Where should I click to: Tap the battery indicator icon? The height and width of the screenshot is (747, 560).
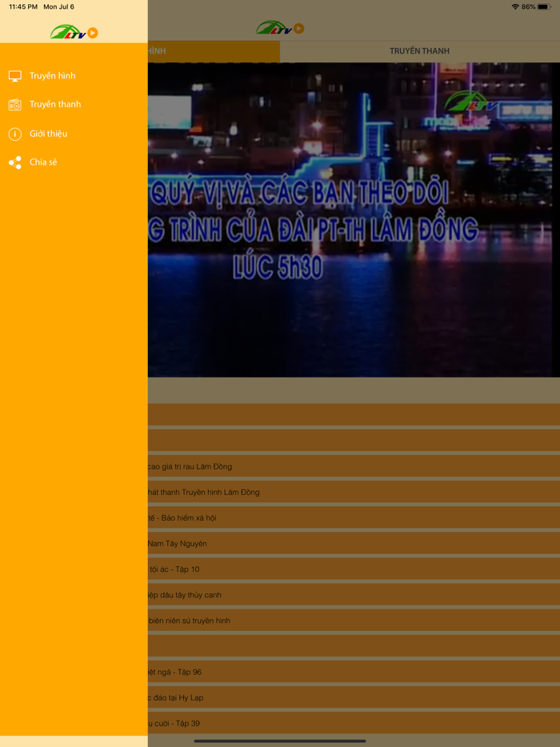point(544,6)
